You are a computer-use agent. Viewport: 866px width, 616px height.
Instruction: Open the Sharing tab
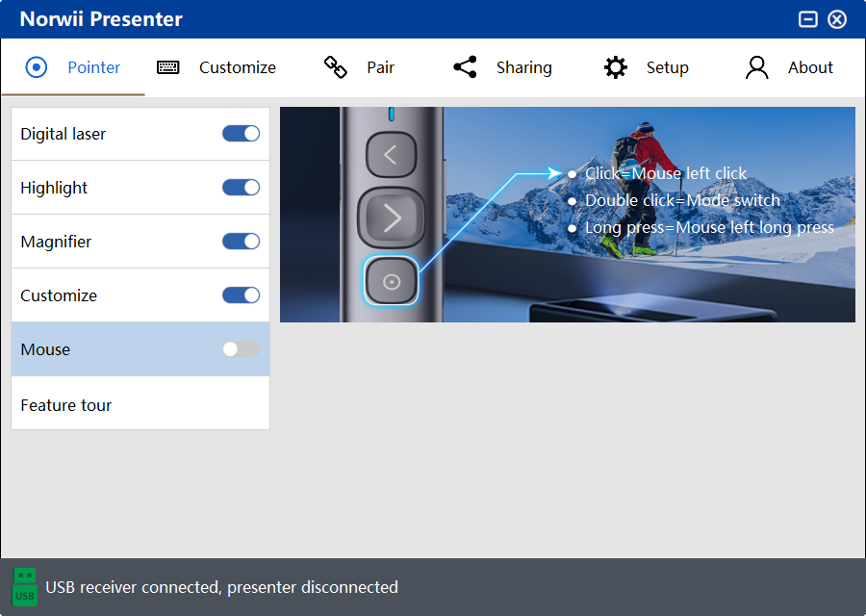point(502,67)
